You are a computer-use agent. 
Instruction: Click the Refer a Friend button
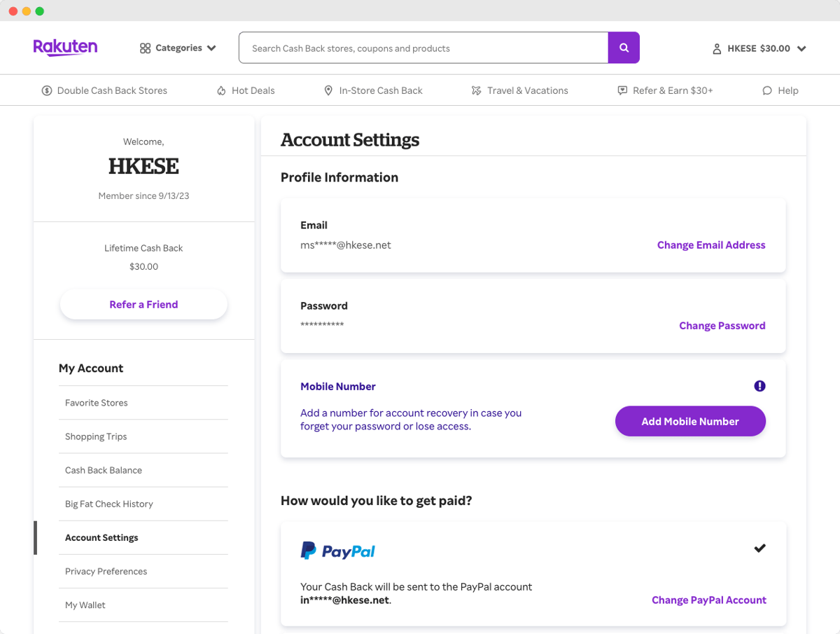(143, 305)
